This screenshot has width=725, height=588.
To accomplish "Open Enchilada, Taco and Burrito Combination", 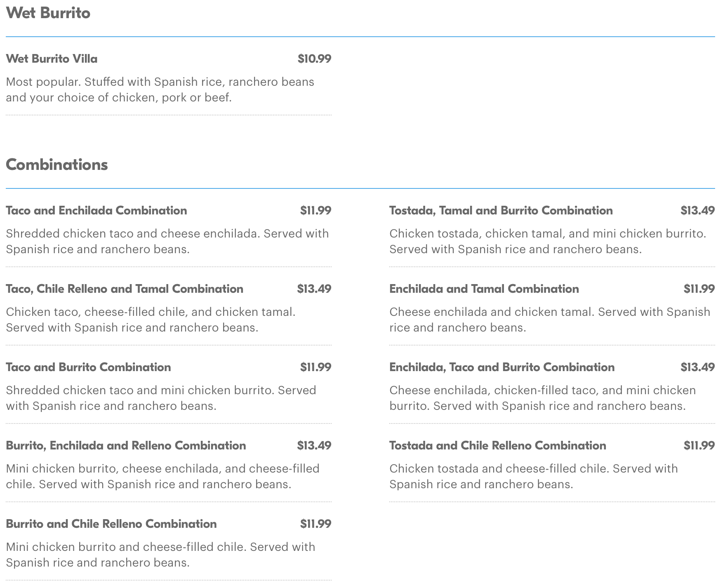I will point(501,367).
